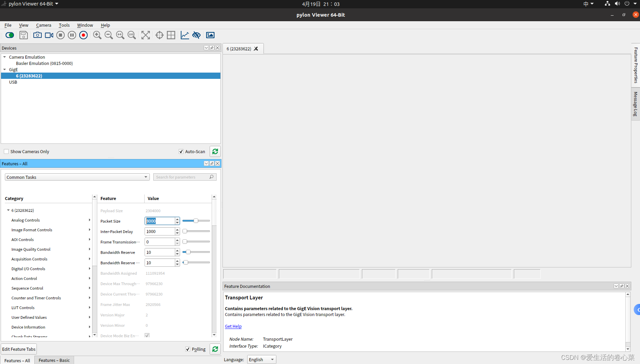Open the Window menu
Screen dimensions: 640x364
tap(85, 25)
